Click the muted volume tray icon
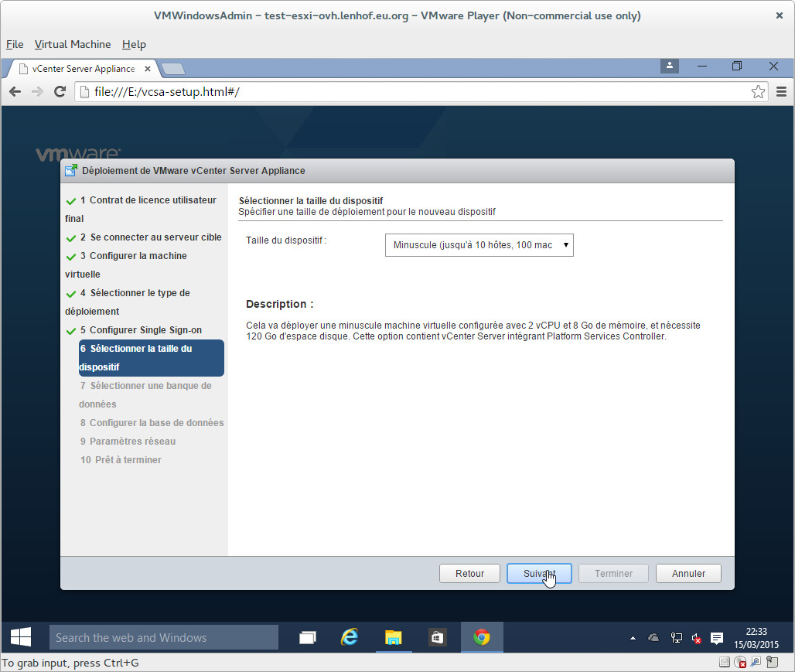Image resolution: width=795 pixels, height=672 pixels. [x=697, y=639]
